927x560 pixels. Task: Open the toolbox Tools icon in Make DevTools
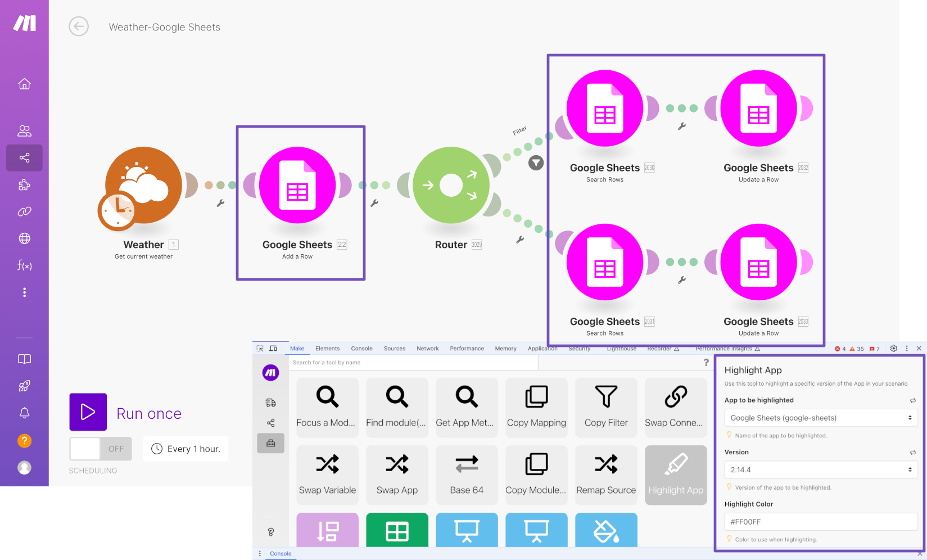point(270,443)
